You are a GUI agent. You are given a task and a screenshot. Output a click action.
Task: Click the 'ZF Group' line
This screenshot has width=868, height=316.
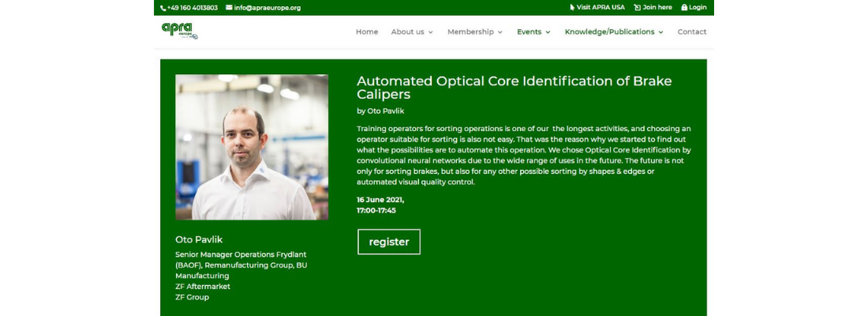click(x=192, y=297)
